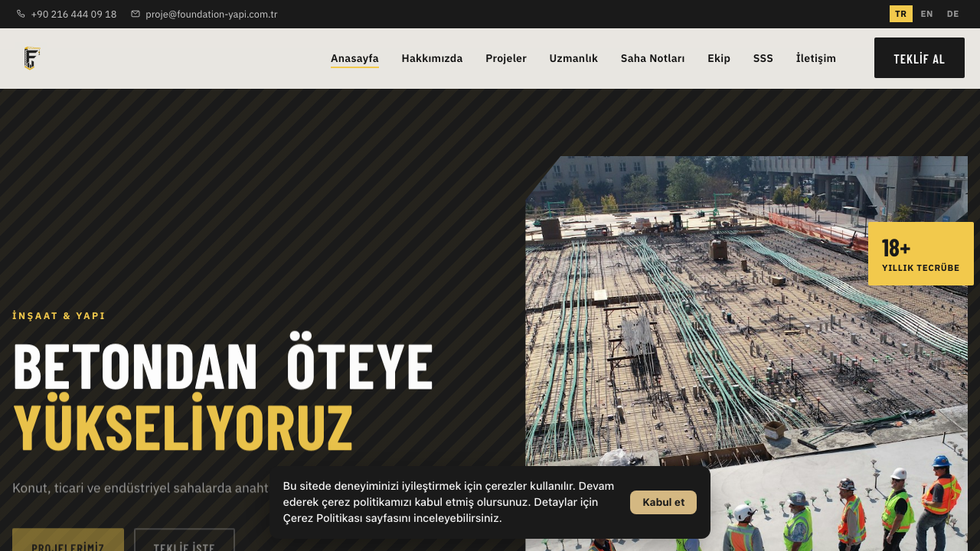The width and height of the screenshot is (980, 551).
Task: Open the Hakkımızda page
Action: [x=432, y=58]
